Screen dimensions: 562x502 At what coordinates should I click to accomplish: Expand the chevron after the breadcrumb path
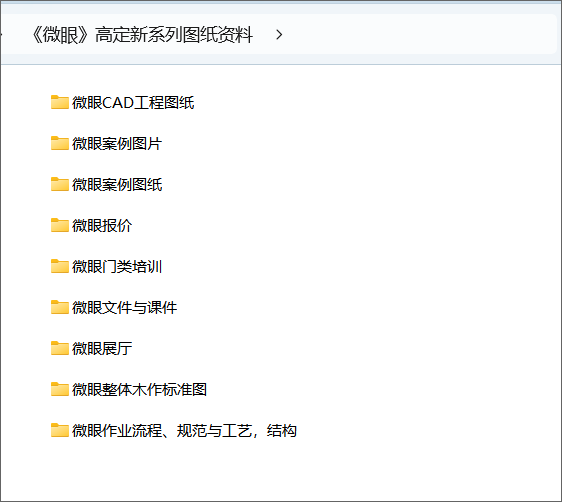pos(279,35)
